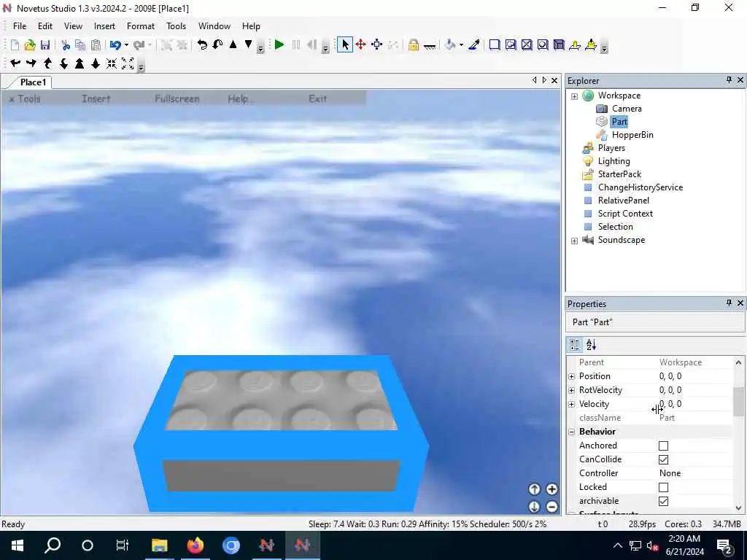Click the Anchor tool icon
This screenshot has height=560, width=747.
pos(429,46)
